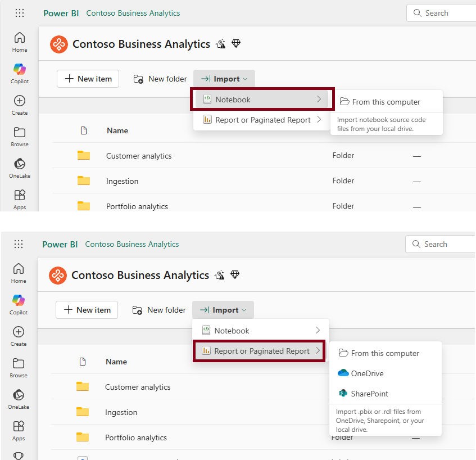Select Report or Paginated Report in top screenshot
Viewport: 476px width, 460px height.
[x=262, y=120]
